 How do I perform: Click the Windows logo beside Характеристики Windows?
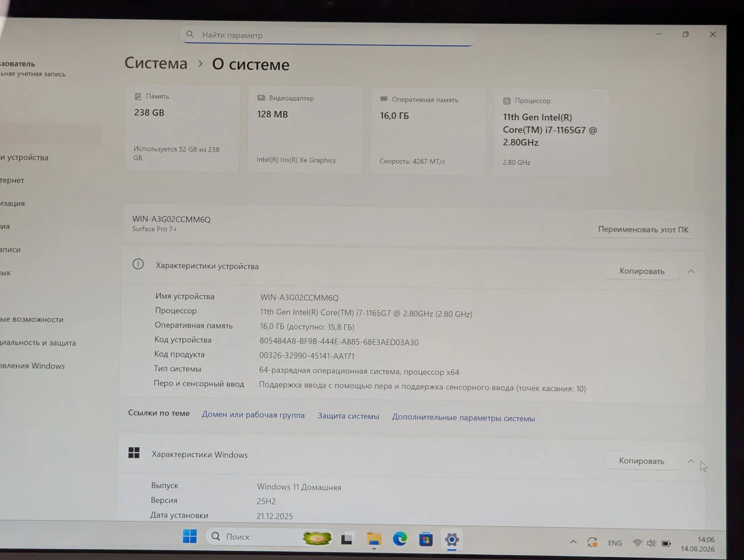pos(134,453)
